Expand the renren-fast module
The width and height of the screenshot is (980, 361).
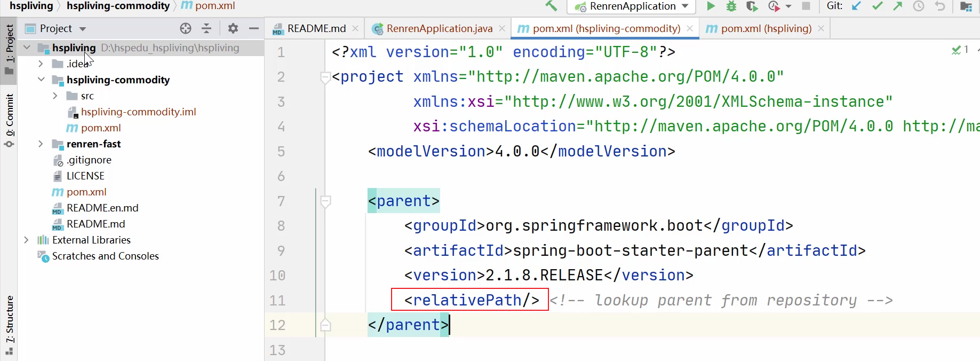click(x=41, y=144)
